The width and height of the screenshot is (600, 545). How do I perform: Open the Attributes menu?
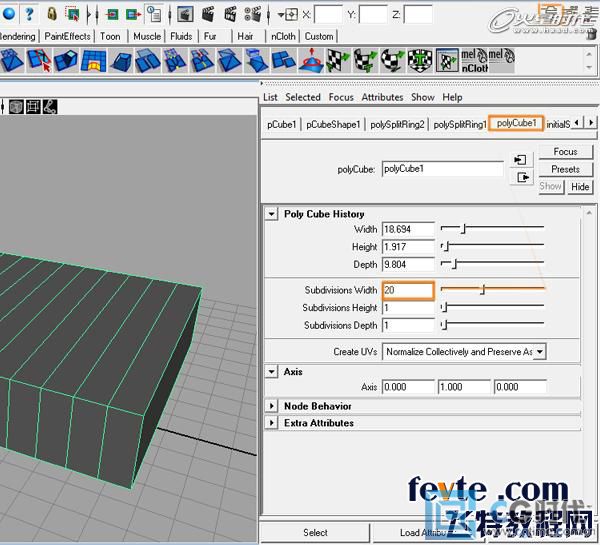tap(382, 97)
